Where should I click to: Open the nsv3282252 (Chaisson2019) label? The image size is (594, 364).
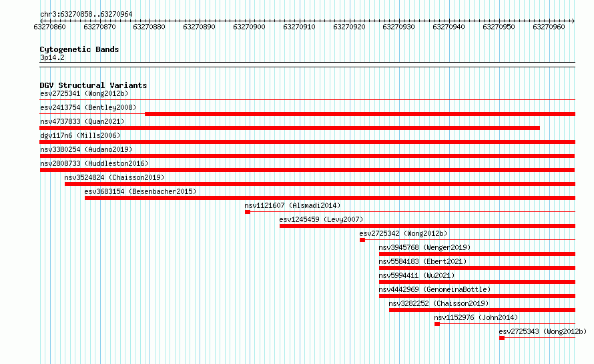pyautogui.click(x=438, y=303)
